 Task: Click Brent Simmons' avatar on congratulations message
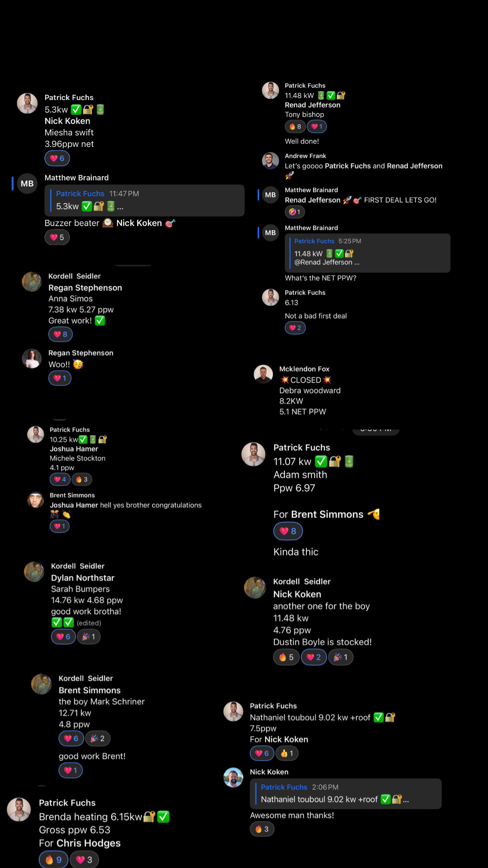point(35,500)
